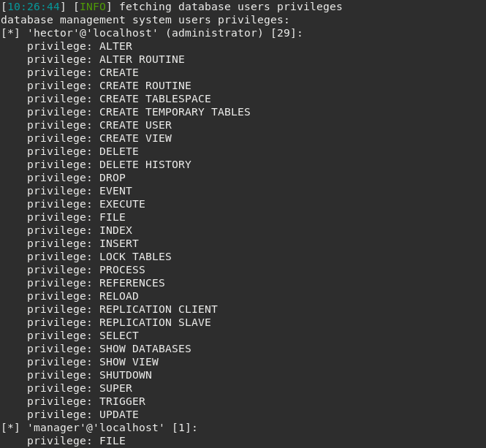Click the 10:26:44 timestamp
Image resolution: width=486 pixels, height=448 pixels.
point(34,7)
